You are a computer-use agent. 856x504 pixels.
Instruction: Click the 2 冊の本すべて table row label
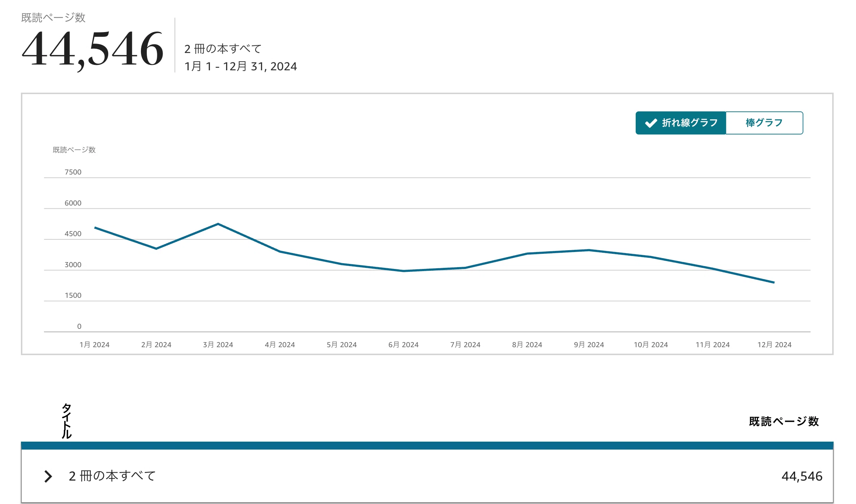click(112, 476)
